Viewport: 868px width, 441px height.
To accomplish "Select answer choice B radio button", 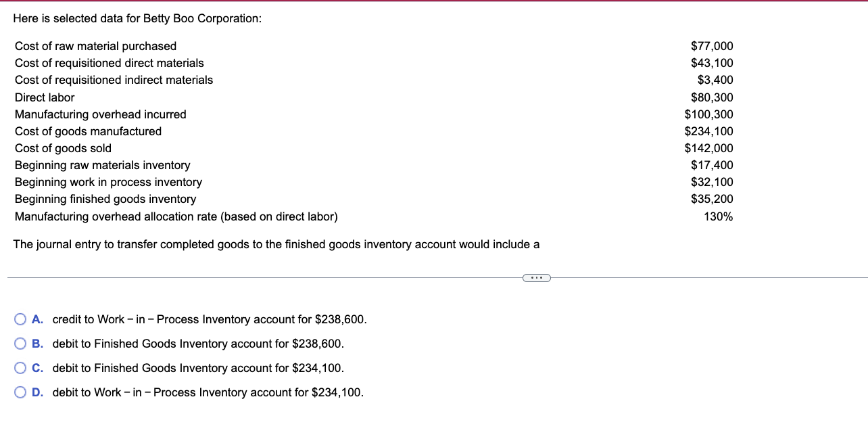I will (20, 343).
